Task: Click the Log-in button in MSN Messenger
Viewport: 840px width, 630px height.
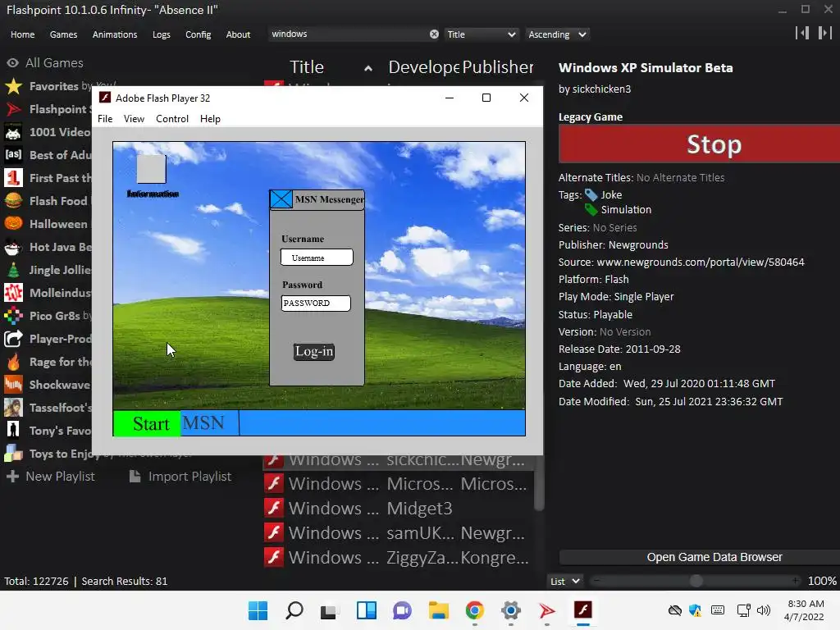Action: pyautogui.click(x=314, y=351)
